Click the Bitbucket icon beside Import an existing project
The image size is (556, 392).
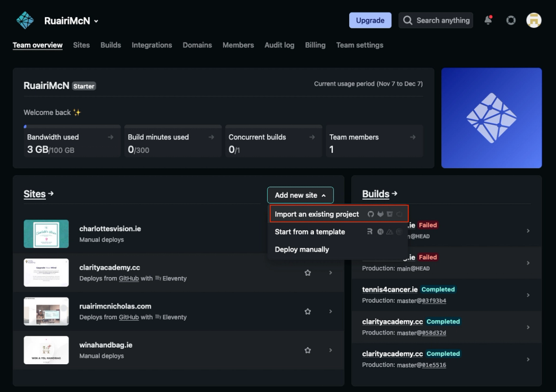[390, 214]
